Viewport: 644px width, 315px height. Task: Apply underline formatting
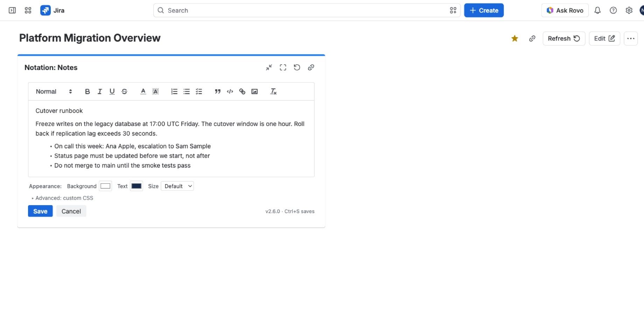[x=112, y=91]
